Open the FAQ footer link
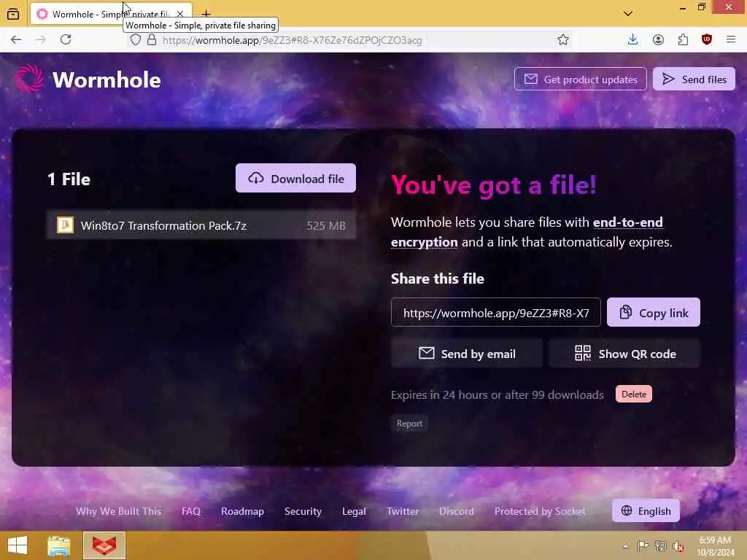The image size is (747, 560). click(191, 511)
